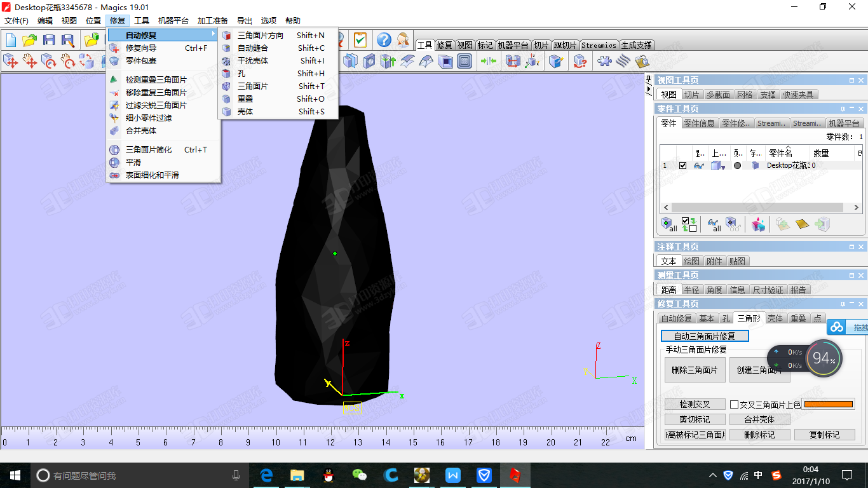Click 合并壳体 button in repair panel

point(759,419)
